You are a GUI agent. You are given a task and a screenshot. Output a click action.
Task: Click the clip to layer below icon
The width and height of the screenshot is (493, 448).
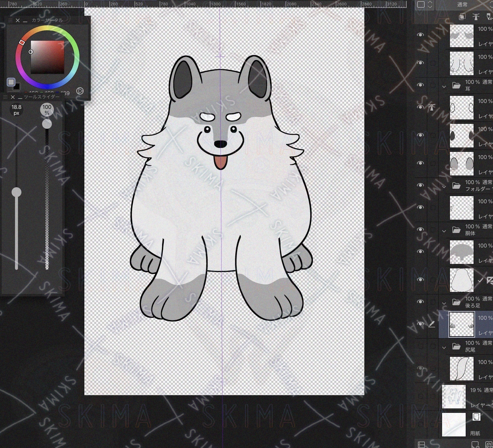(x=462, y=16)
